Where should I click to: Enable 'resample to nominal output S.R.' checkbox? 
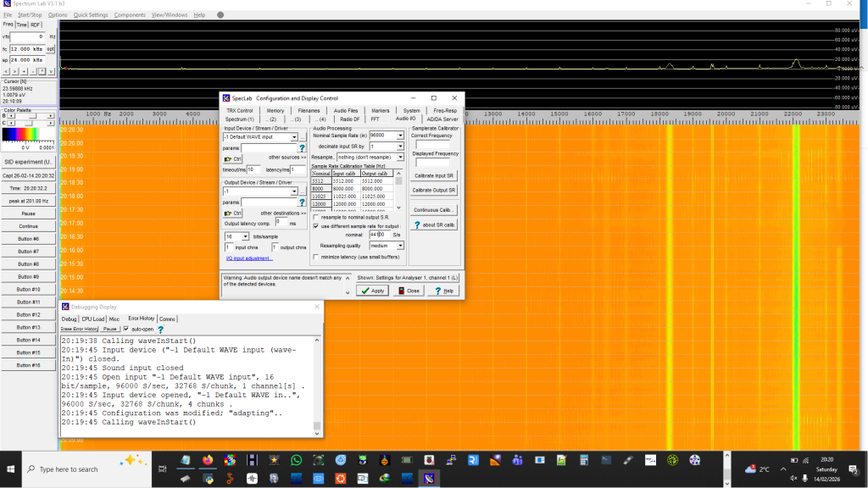click(x=316, y=218)
